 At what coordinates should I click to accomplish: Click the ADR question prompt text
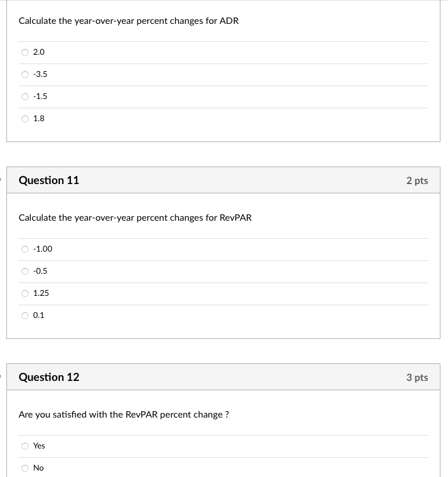click(x=129, y=20)
